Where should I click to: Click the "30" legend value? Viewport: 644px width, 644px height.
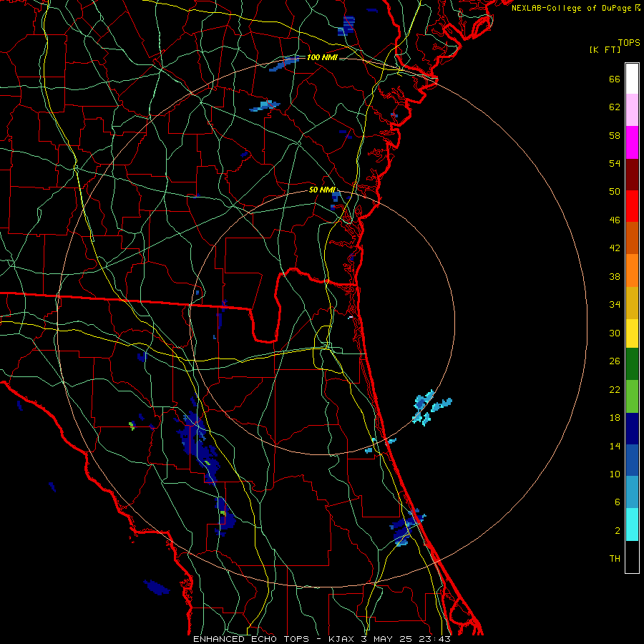615,333
